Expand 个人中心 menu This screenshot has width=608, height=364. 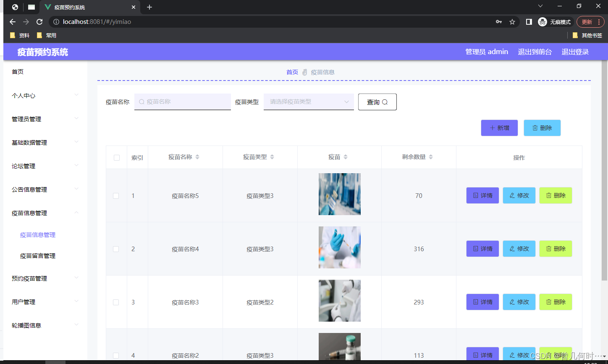[x=45, y=96]
